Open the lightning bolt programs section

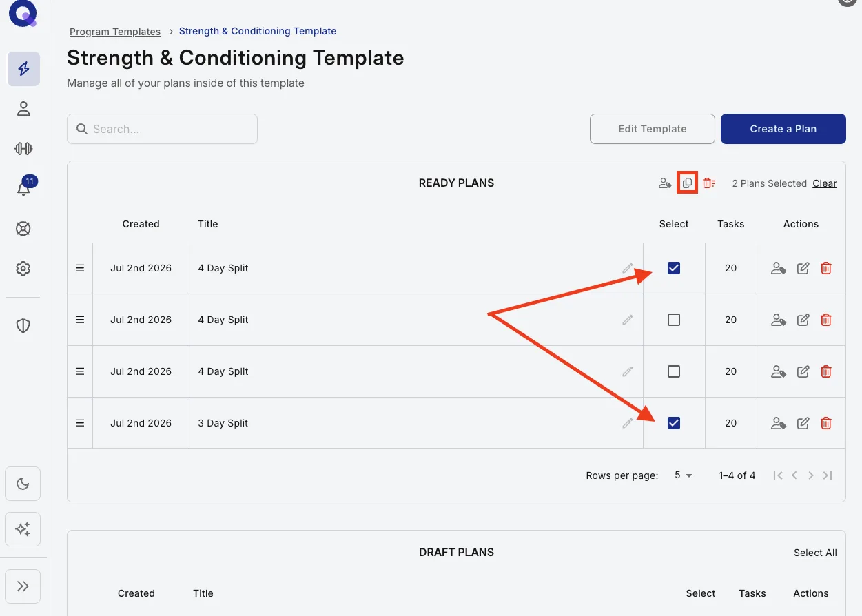click(23, 69)
